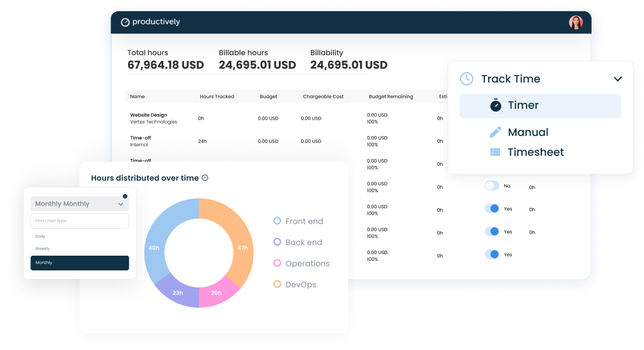Choose the highlighted Monthly list option
This screenshot has height=350, width=644.
click(x=80, y=263)
